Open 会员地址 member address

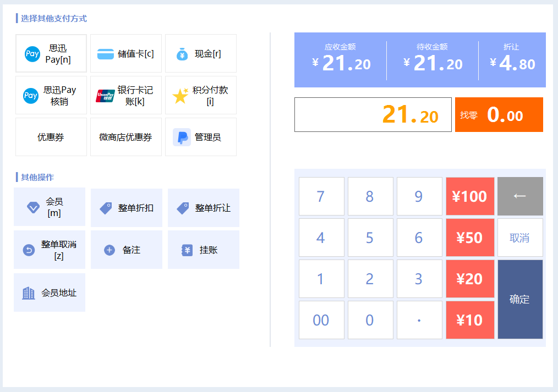pyautogui.click(x=50, y=292)
